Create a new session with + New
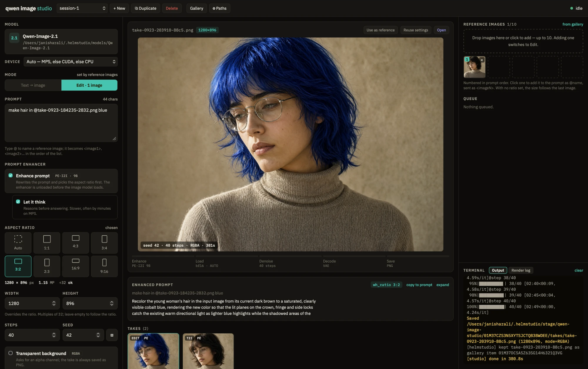588x369 pixels. [x=119, y=8]
